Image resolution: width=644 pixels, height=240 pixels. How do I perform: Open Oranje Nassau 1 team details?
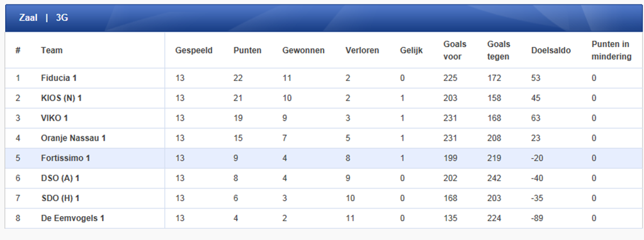tap(73, 138)
